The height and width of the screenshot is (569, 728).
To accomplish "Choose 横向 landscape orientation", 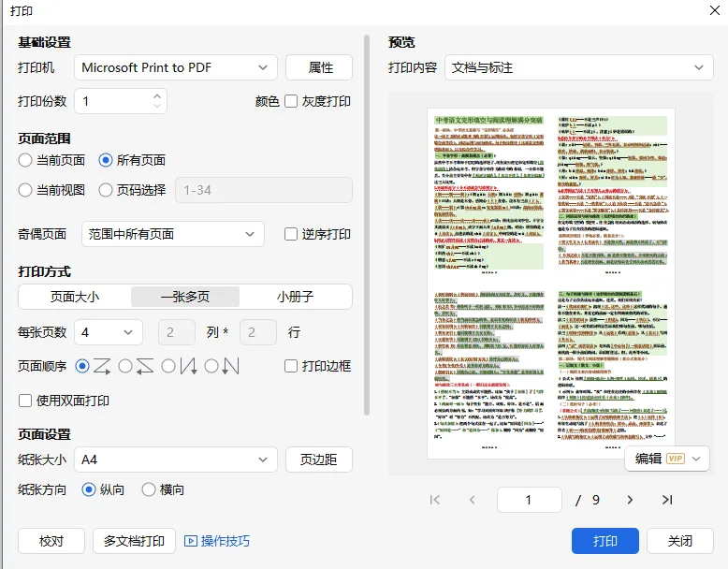I will coord(149,489).
